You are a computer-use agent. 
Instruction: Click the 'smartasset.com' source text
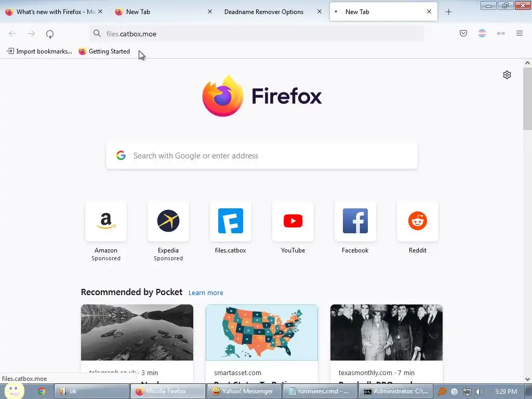point(237,373)
